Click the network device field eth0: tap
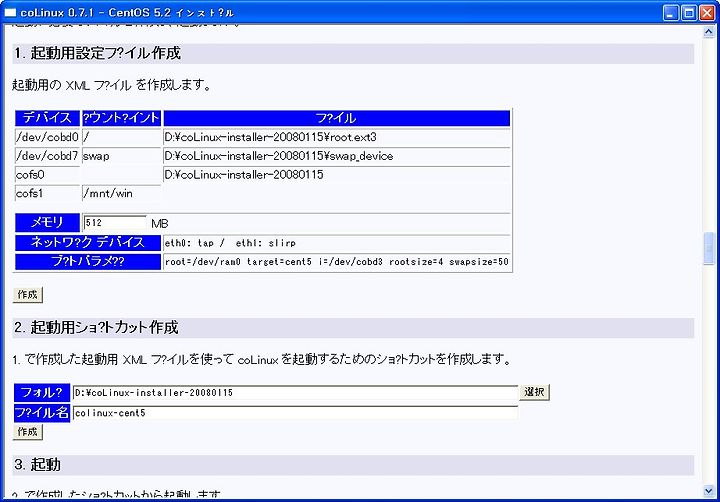 (x=337, y=243)
